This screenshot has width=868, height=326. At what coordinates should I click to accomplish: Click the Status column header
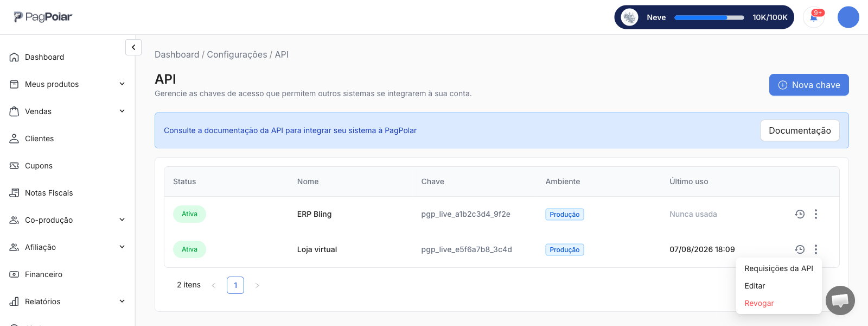184,181
